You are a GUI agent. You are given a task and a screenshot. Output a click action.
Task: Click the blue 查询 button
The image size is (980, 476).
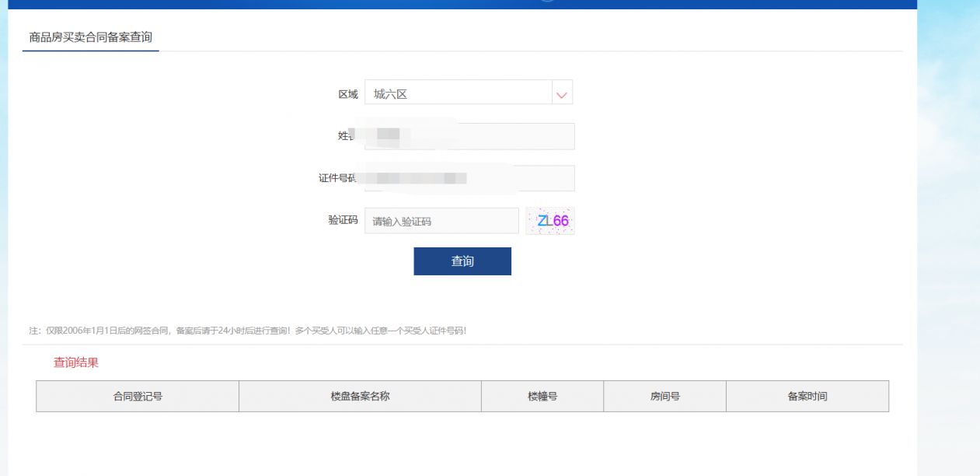tap(462, 261)
